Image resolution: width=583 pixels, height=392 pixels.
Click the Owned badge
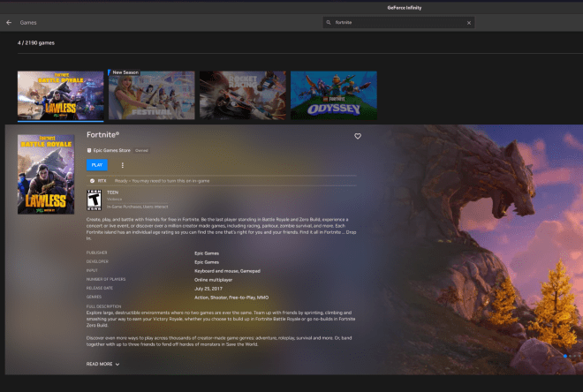(141, 150)
